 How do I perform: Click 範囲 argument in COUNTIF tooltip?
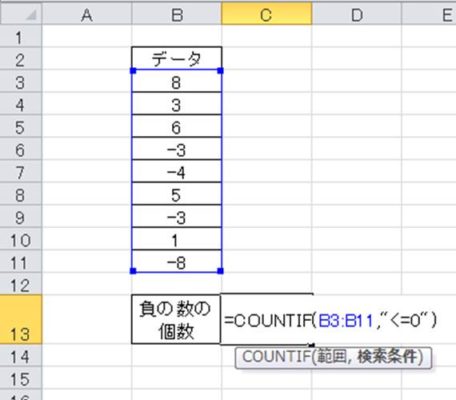coord(331,357)
